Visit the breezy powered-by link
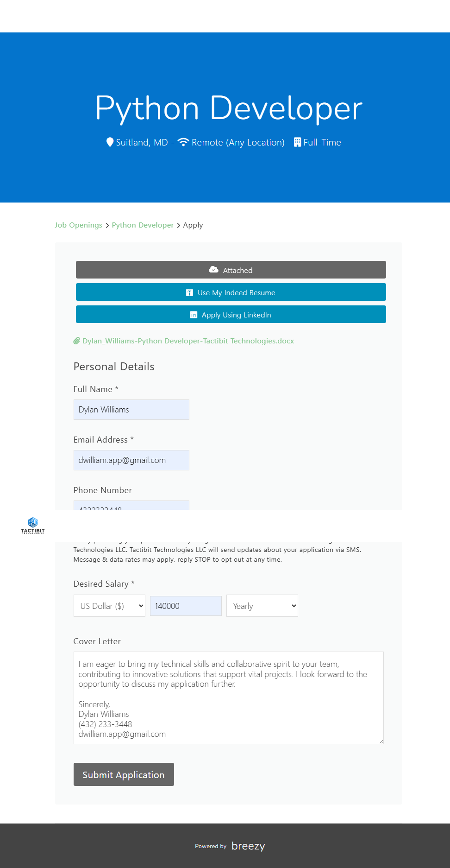Viewport: 450px width, 868px height. 248,846
